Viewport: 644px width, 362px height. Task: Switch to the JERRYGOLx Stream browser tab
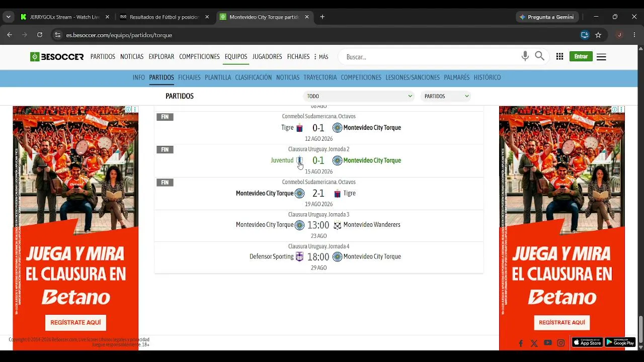click(x=64, y=17)
